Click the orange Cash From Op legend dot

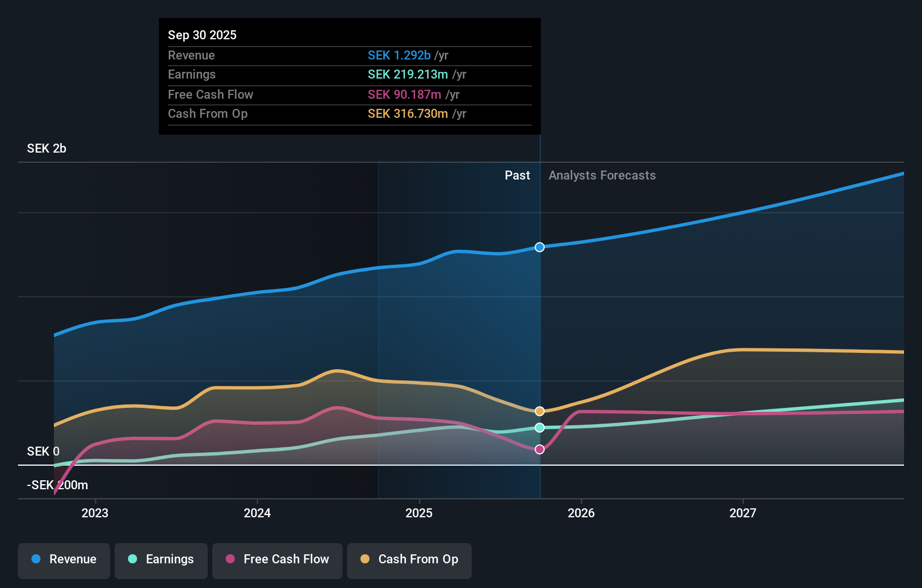(x=366, y=559)
